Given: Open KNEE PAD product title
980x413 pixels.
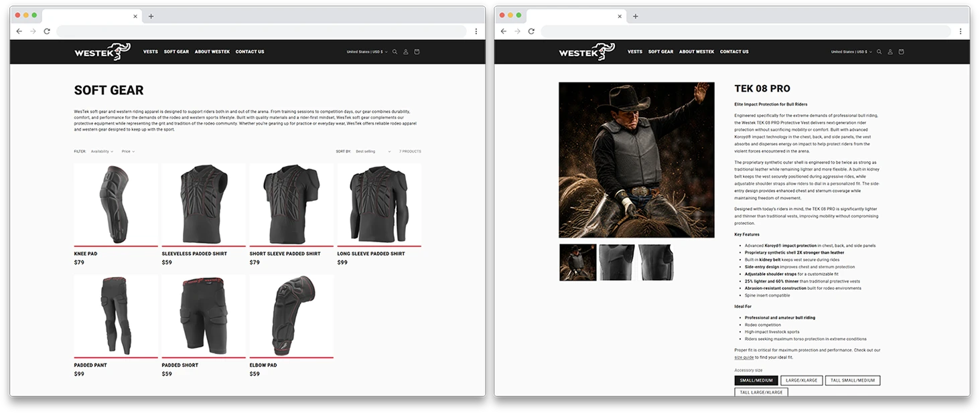Looking at the screenshot, I should [x=86, y=254].
